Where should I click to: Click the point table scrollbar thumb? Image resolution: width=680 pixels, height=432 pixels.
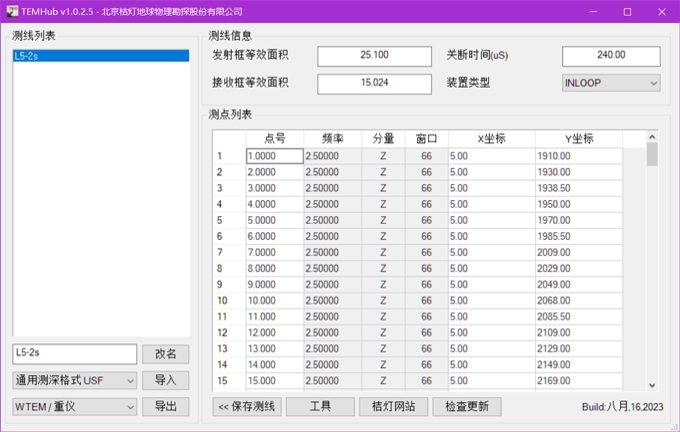pyautogui.click(x=652, y=154)
